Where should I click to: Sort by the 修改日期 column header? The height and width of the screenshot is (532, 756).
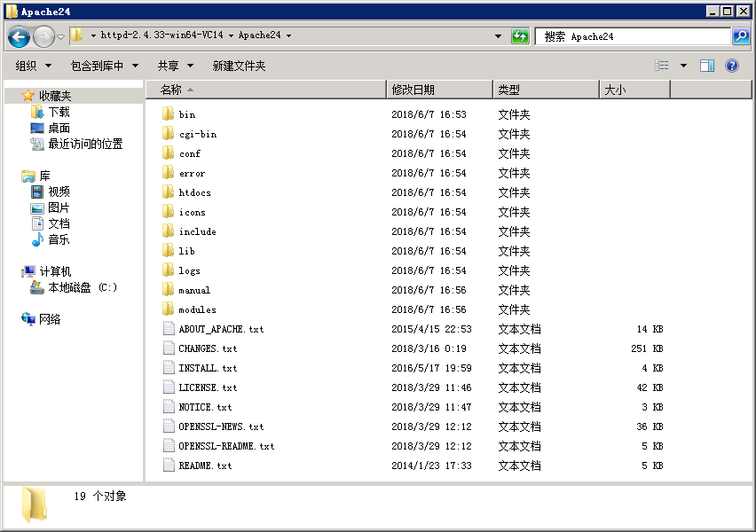(x=440, y=90)
